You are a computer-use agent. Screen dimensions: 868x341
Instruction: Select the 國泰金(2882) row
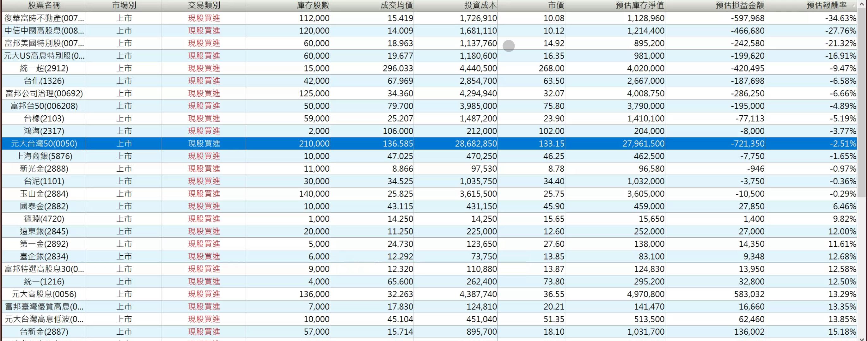tap(429, 206)
